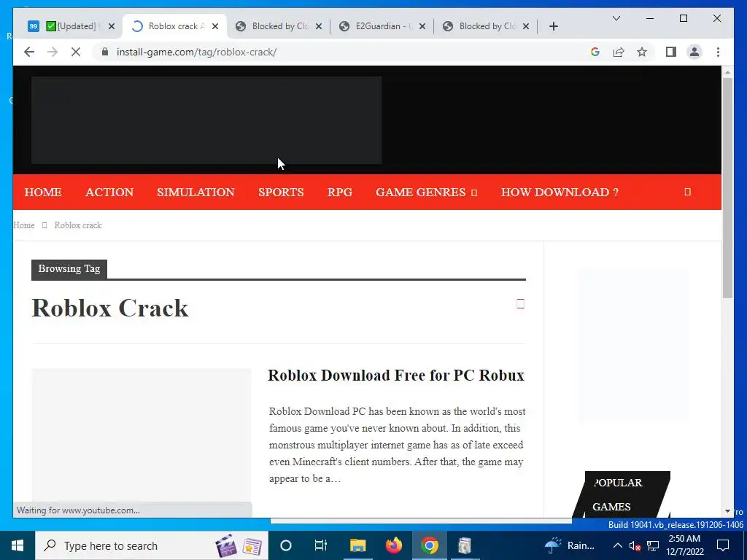Viewport: 747px width, 560px height.
Task: Click the Home breadcrumb link
Action: [x=23, y=225]
